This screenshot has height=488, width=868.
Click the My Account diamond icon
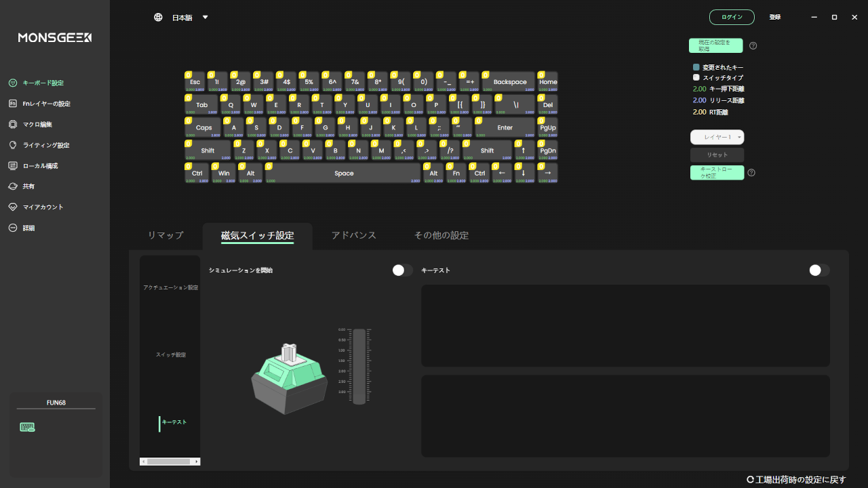(12, 207)
